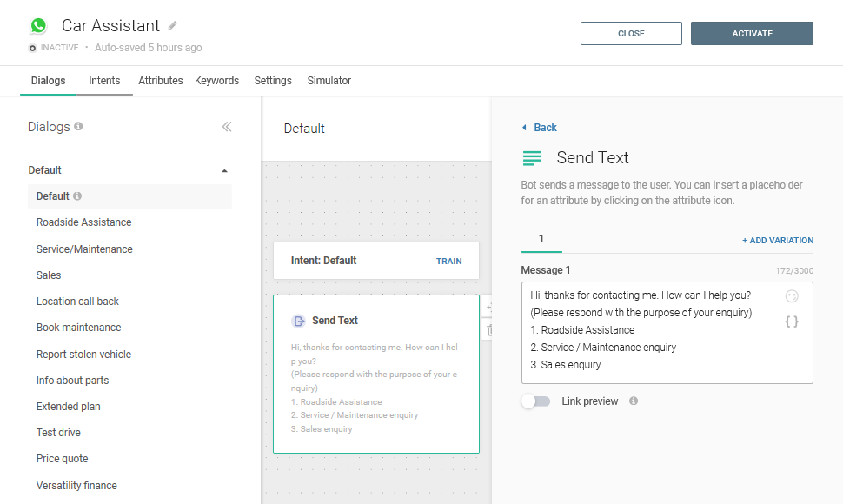
Task: Select the Roadside Assistance dialog
Action: (x=84, y=222)
